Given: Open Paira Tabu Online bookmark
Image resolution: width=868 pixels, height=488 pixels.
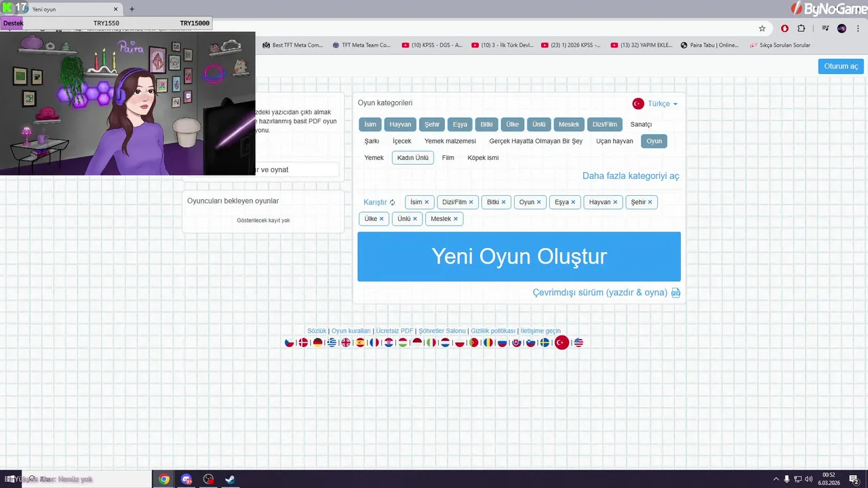Looking at the screenshot, I should click(709, 45).
